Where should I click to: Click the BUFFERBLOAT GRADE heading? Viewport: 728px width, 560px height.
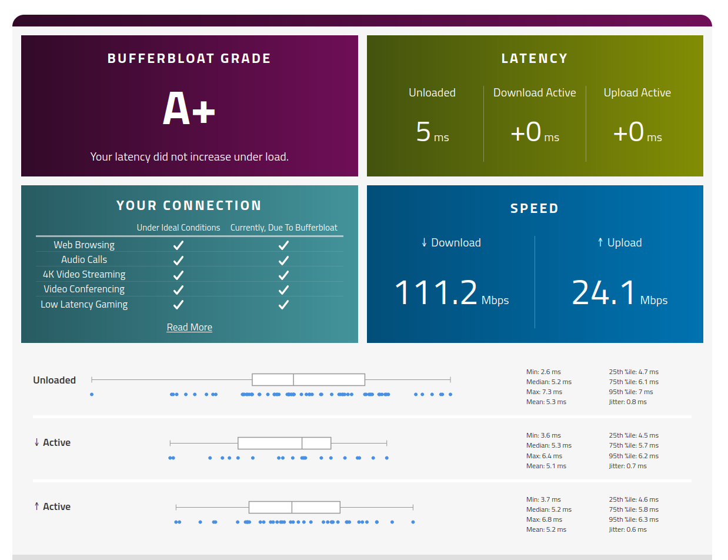[189, 59]
